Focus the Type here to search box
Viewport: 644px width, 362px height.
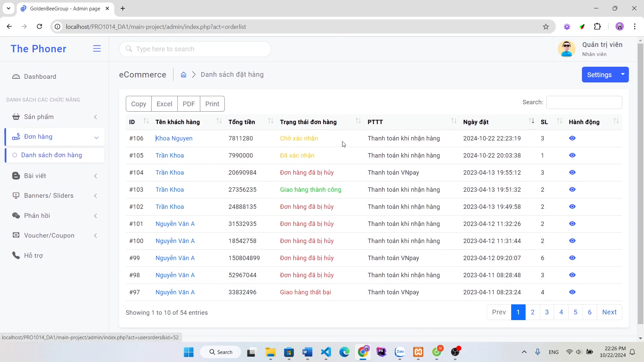coord(195,49)
